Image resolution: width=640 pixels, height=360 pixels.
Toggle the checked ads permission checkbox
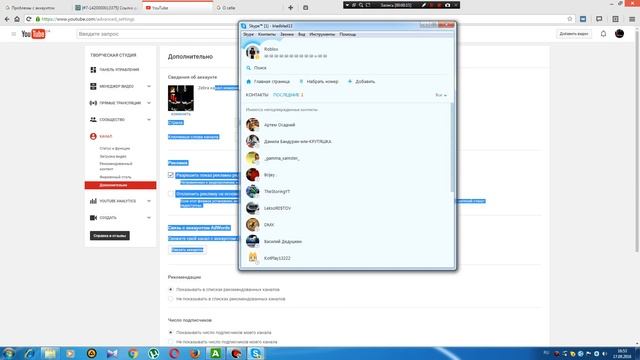point(171,175)
